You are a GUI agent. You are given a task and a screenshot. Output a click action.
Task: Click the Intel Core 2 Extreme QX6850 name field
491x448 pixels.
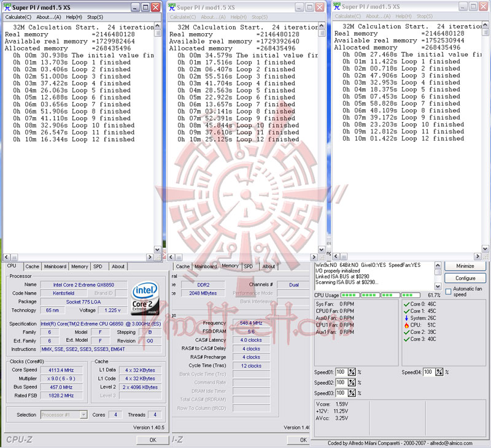pos(83,285)
